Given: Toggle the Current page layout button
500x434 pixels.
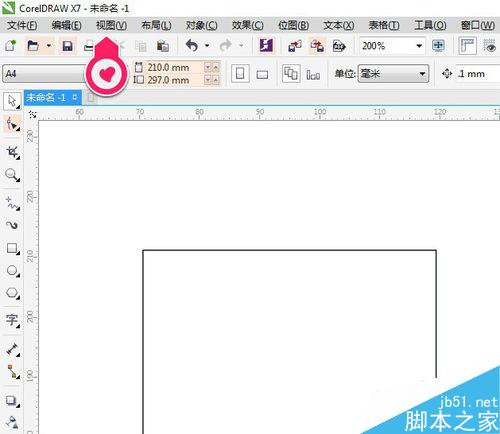Looking at the screenshot, I should 313,75.
